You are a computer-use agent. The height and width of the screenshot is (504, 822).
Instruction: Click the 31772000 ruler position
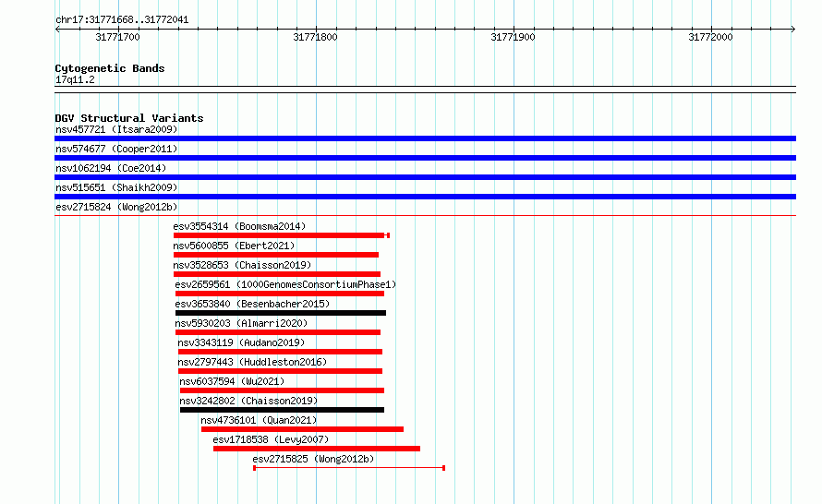pos(711,37)
